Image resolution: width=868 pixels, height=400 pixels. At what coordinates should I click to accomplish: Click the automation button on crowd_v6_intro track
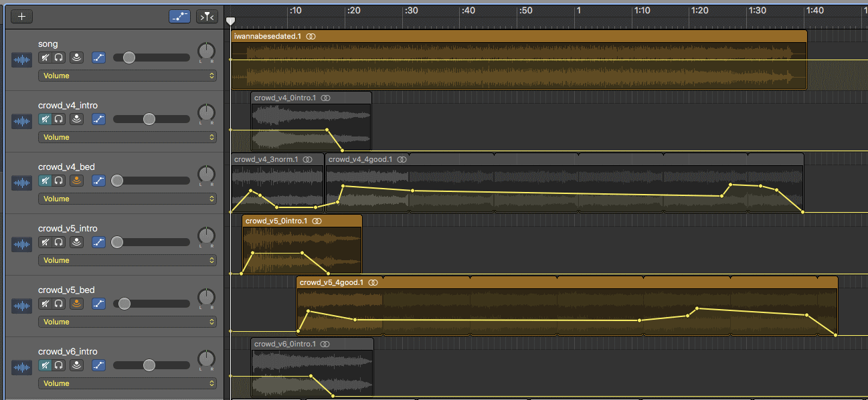click(x=98, y=365)
